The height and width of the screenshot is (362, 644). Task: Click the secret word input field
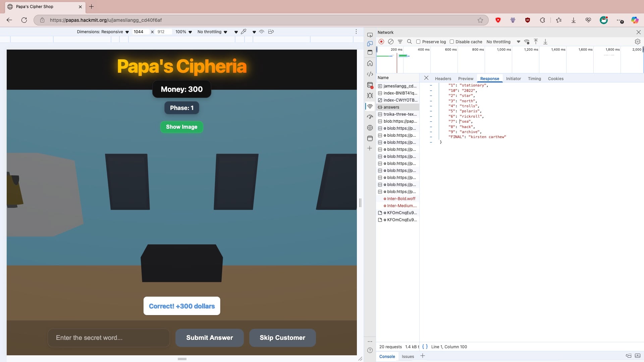109,338
